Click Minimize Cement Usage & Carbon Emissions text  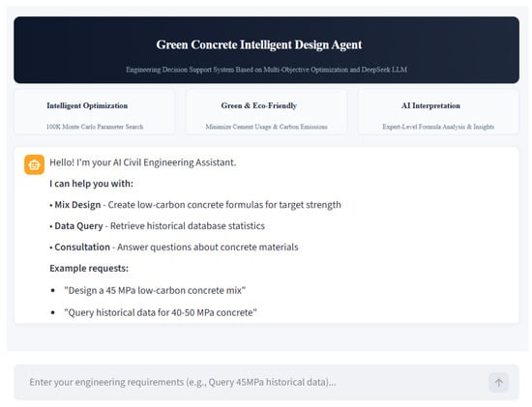(266, 127)
